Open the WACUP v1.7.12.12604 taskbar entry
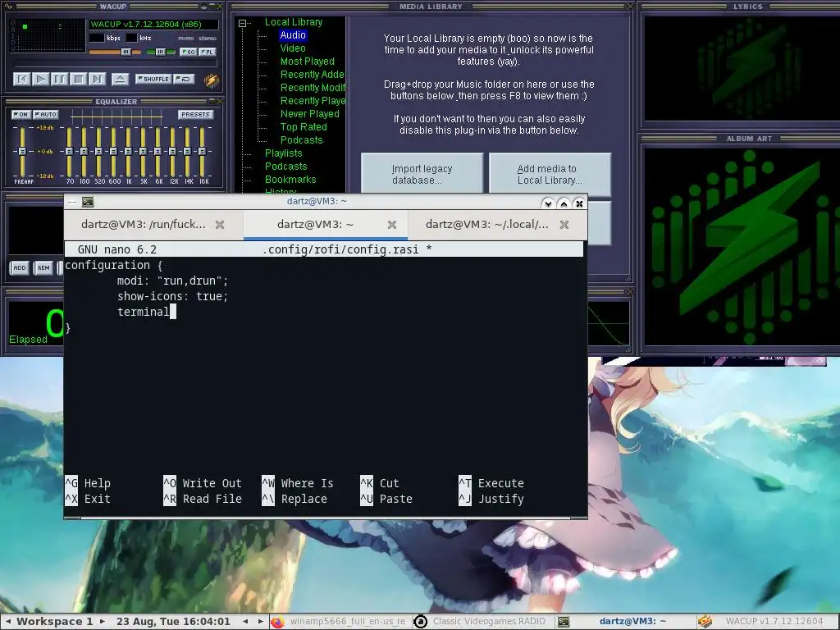Image resolution: width=840 pixels, height=630 pixels. pos(767,622)
